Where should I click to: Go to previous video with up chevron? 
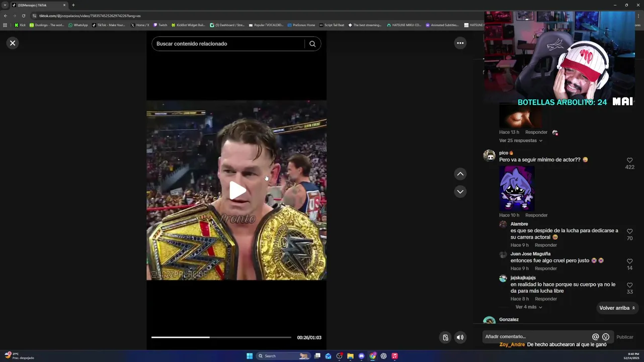tap(460, 174)
